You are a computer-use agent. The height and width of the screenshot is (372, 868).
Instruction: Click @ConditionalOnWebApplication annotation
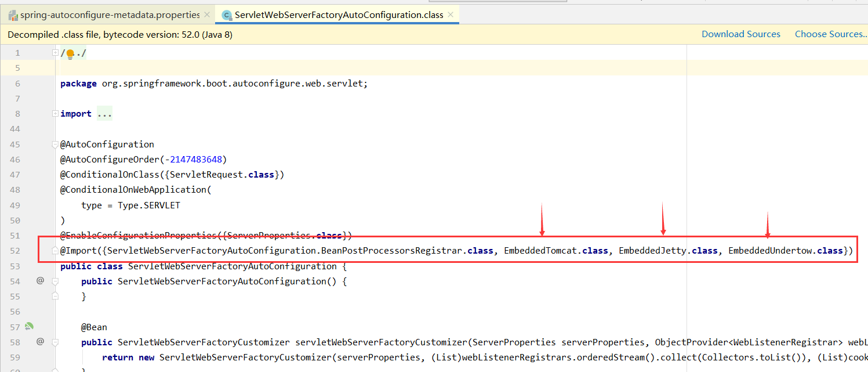coord(133,189)
